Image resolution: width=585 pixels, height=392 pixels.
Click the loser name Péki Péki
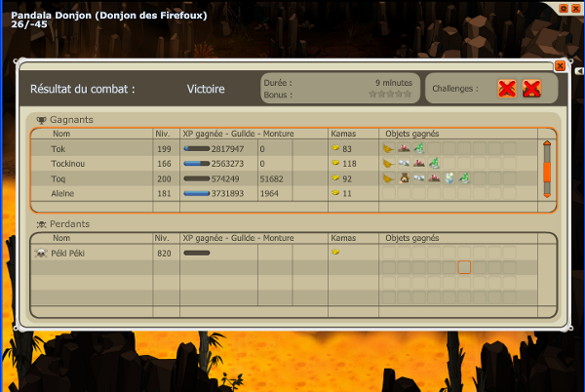(68, 254)
